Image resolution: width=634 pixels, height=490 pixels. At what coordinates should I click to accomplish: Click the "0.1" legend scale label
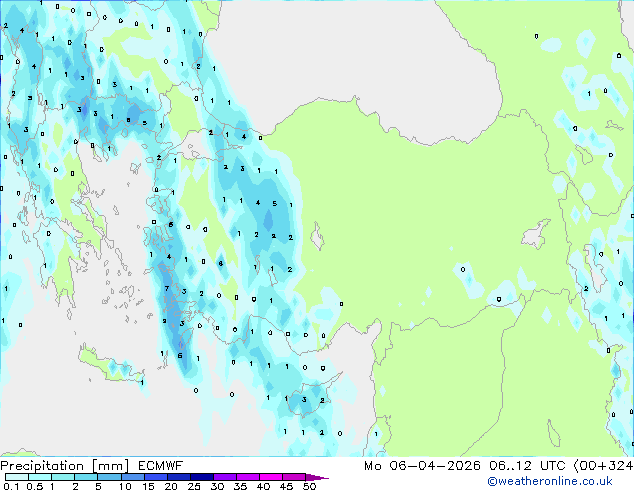pyautogui.click(x=11, y=486)
